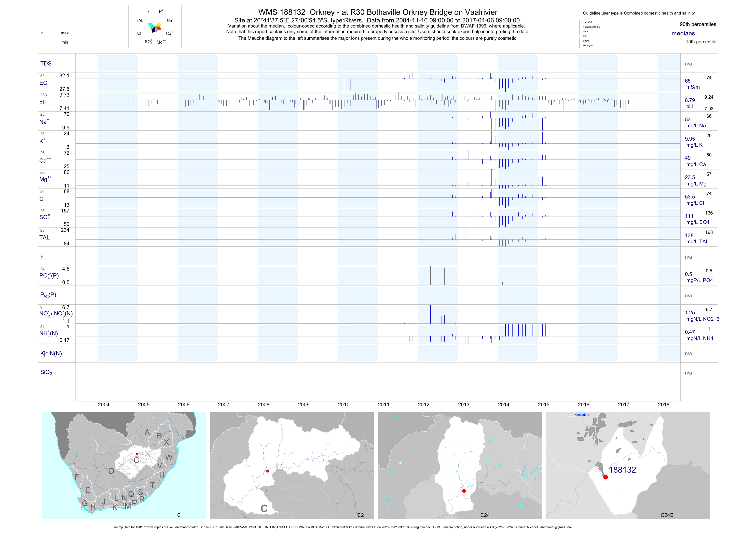Image resolution: width=756 pixels, height=535 pixels.
Task: Click red site dot on C24 map
Action: tap(464, 491)
